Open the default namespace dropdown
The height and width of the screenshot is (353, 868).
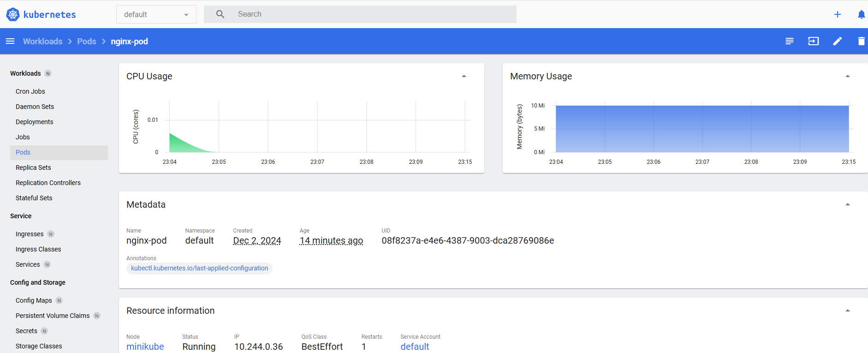(156, 14)
